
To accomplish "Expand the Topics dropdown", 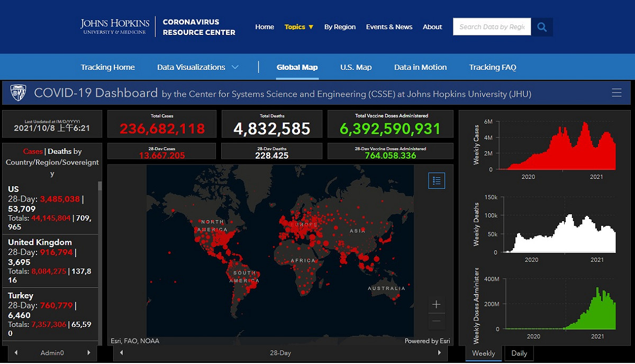I will coord(299,27).
